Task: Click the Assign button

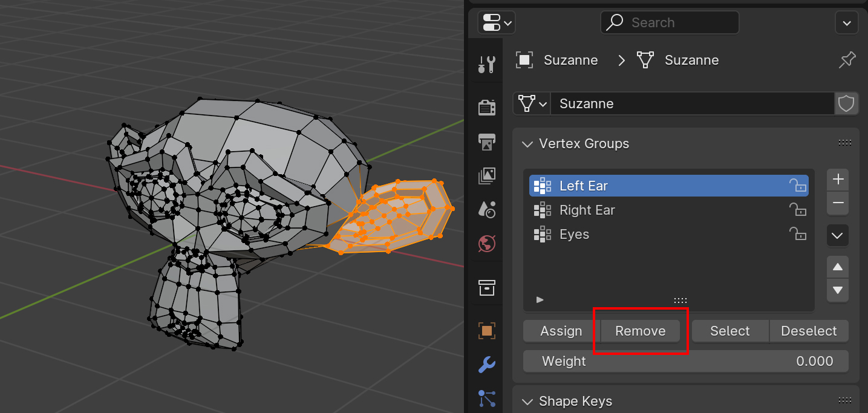Action: point(561,331)
